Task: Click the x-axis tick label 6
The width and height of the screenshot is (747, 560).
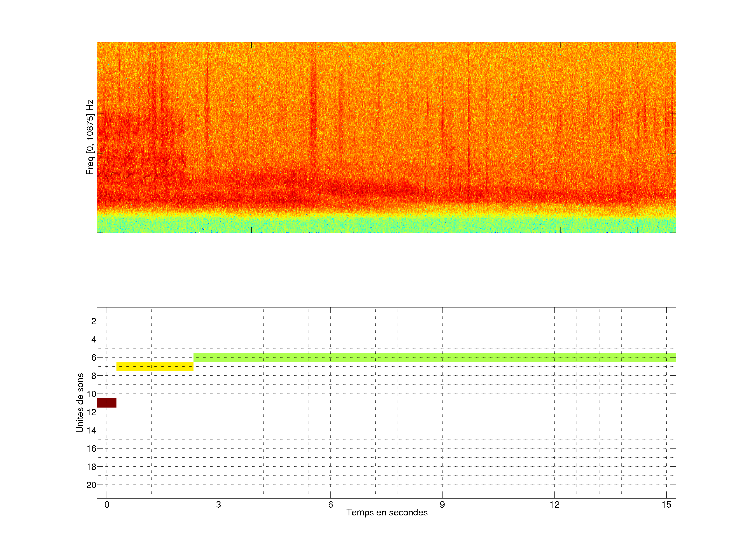Action: tap(330, 505)
